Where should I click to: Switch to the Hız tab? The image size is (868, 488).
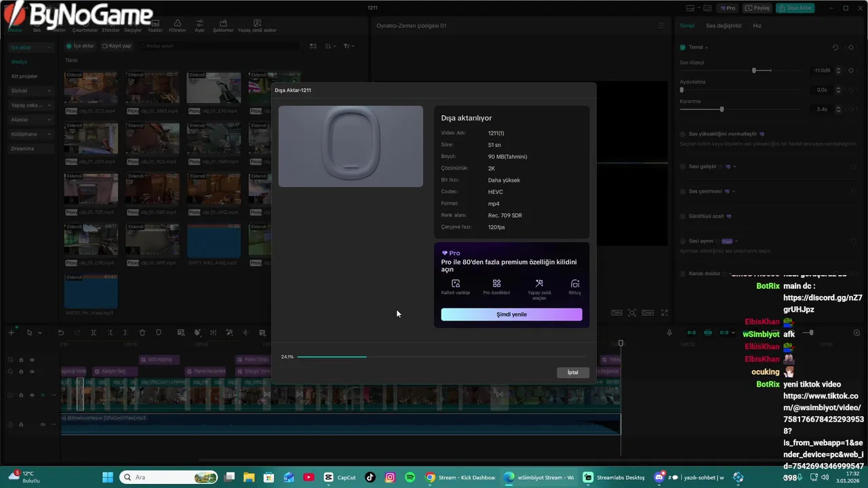pos(757,26)
